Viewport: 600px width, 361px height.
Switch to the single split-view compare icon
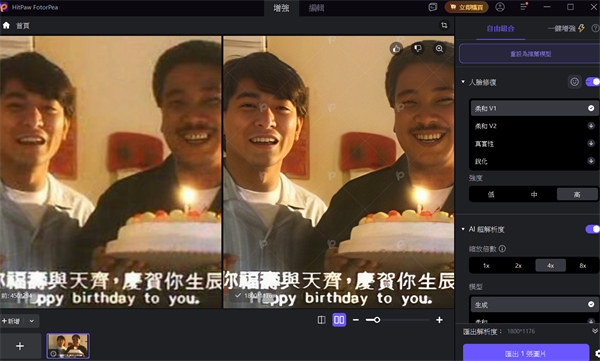[x=321, y=320]
